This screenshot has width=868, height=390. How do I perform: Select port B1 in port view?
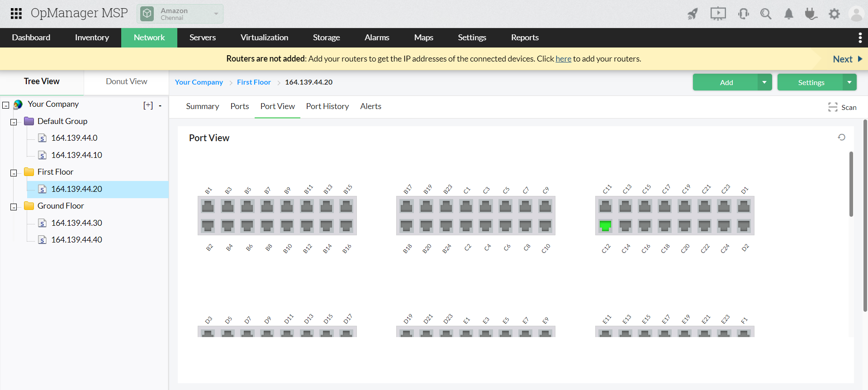(208, 207)
